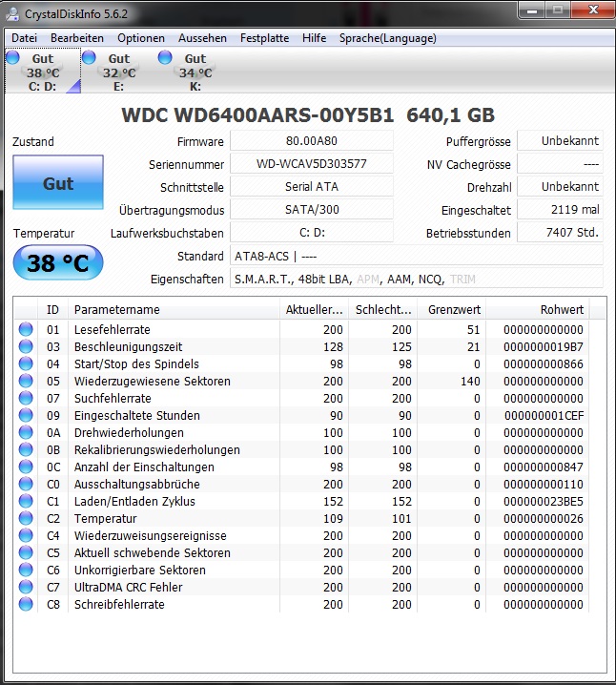This screenshot has height=685, width=616.
Task: Open the Optionen menu
Action: 141,38
